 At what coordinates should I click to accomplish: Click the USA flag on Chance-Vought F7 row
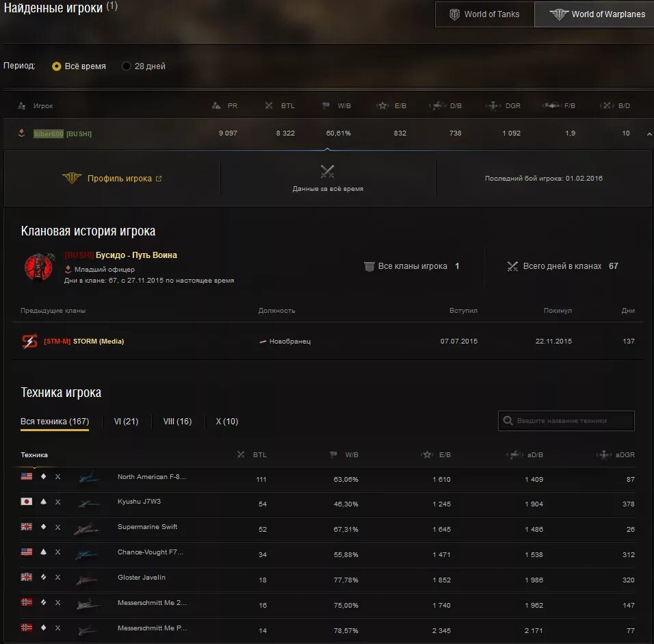point(27,552)
